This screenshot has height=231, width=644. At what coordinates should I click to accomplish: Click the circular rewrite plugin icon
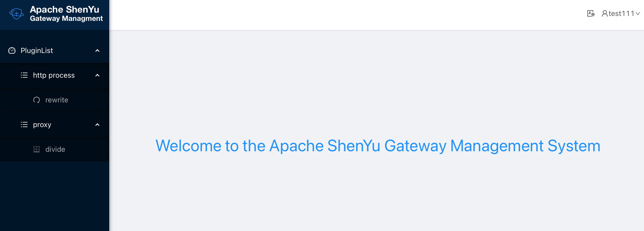[37, 100]
